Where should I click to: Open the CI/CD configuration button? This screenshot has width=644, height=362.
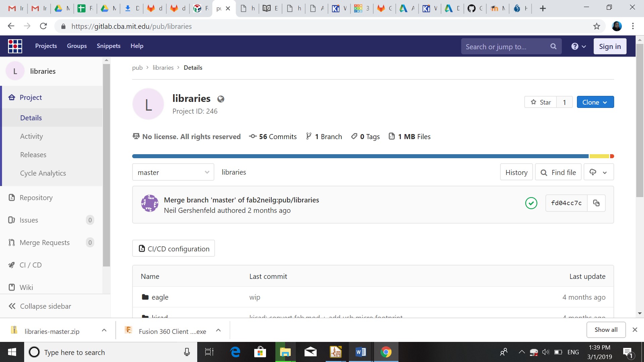coord(173,249)
